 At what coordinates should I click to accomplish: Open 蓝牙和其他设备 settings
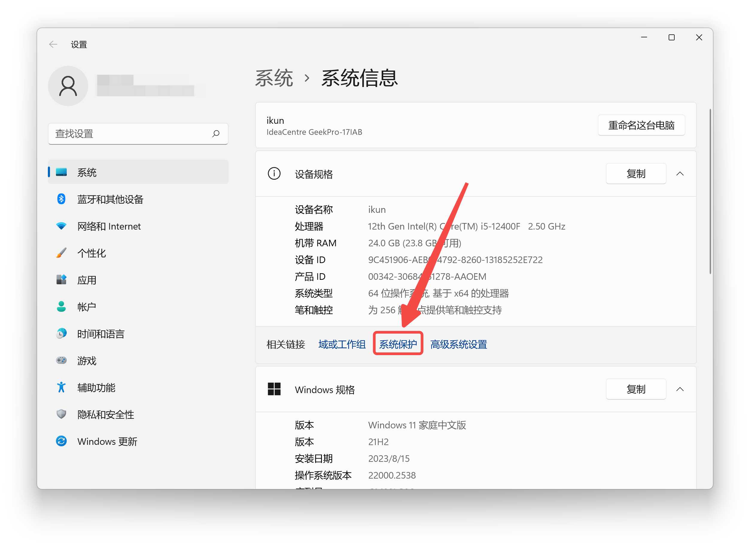tap(138, 199)
